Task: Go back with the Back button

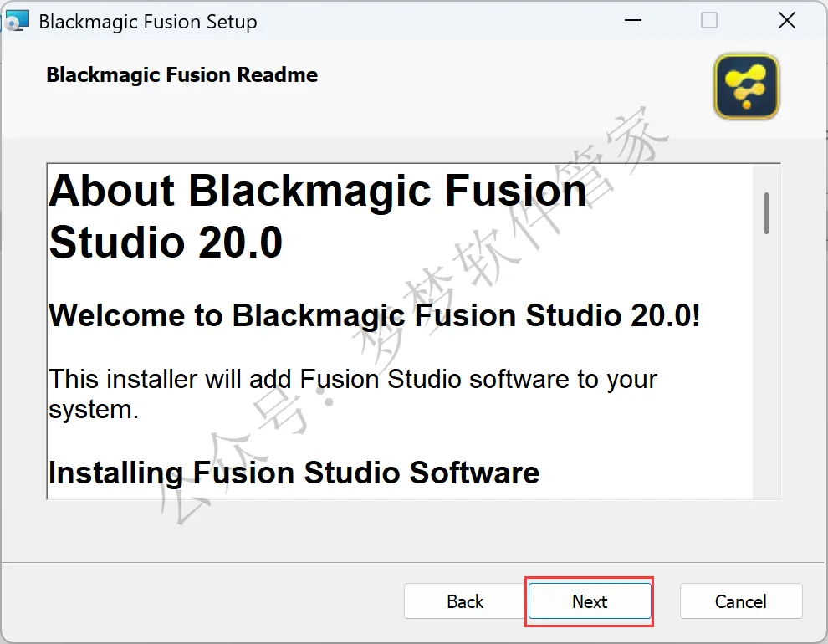Action: tap(465, 601)
